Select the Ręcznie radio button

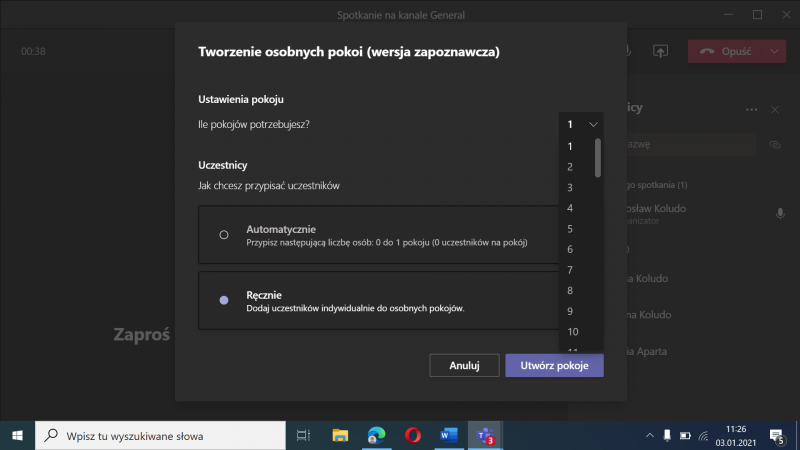pyautogui.click(x=223, y=300)
